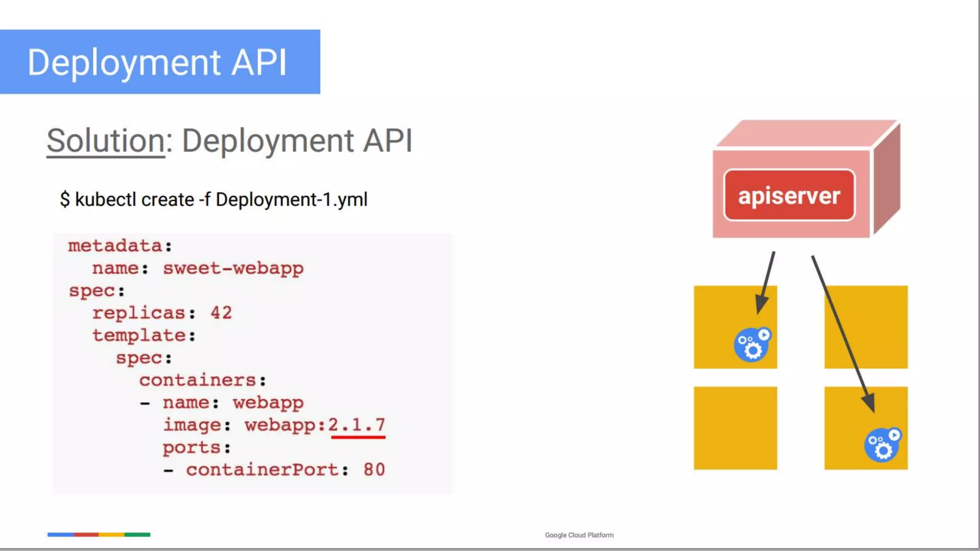Click the pink apiserver cube's top face
This screenshot has width=980, height=551.
click(x=806, y=134)
